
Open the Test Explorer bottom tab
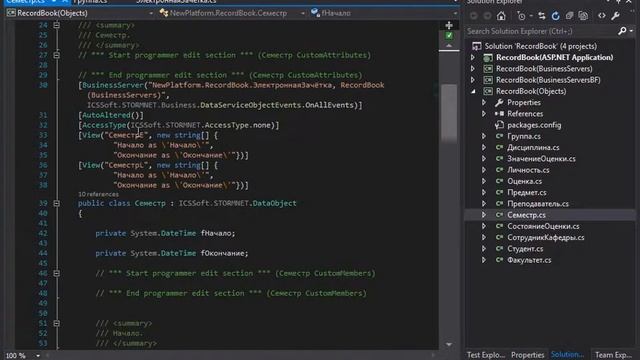coord(486,355)
